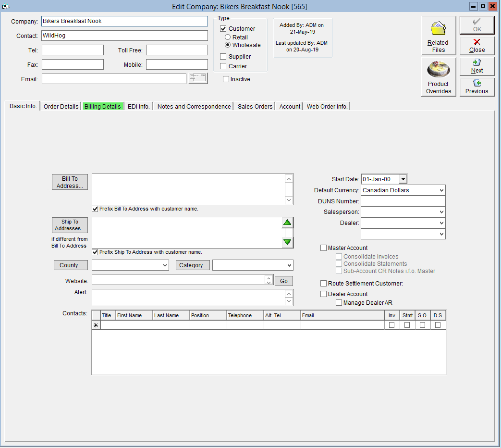Click into the Tel field
This screenshot has height=448, width=501.
tap(73, 50)
